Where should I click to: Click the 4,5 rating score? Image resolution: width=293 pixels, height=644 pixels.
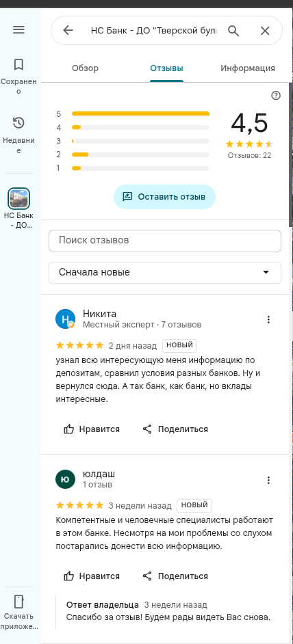point(249,123)
